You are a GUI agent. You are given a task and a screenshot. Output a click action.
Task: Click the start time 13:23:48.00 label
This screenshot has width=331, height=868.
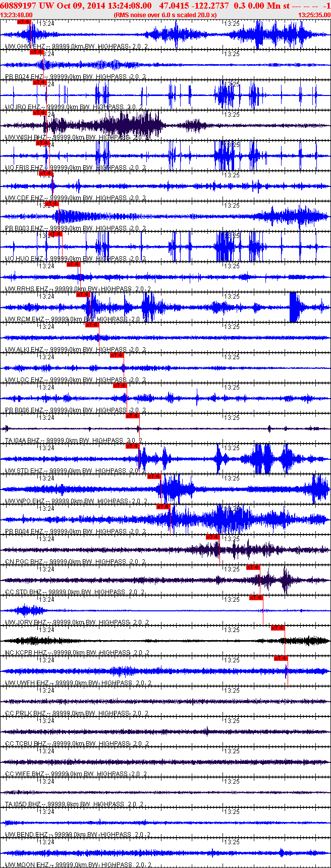pyautogui.click(x=17, y=15)
